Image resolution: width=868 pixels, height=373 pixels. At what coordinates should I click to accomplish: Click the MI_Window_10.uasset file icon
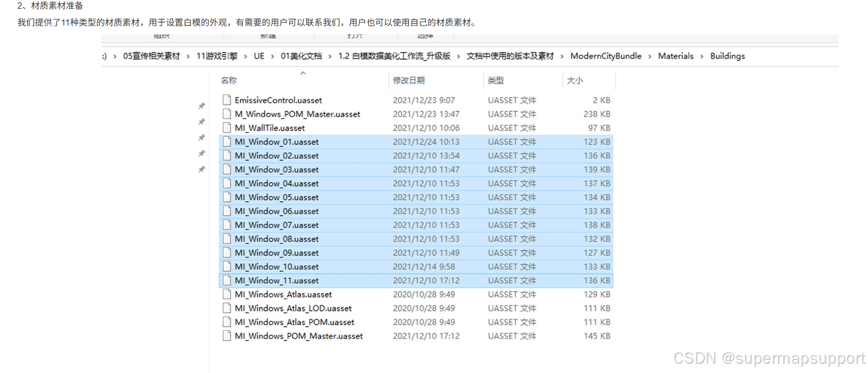click(227, 267)
